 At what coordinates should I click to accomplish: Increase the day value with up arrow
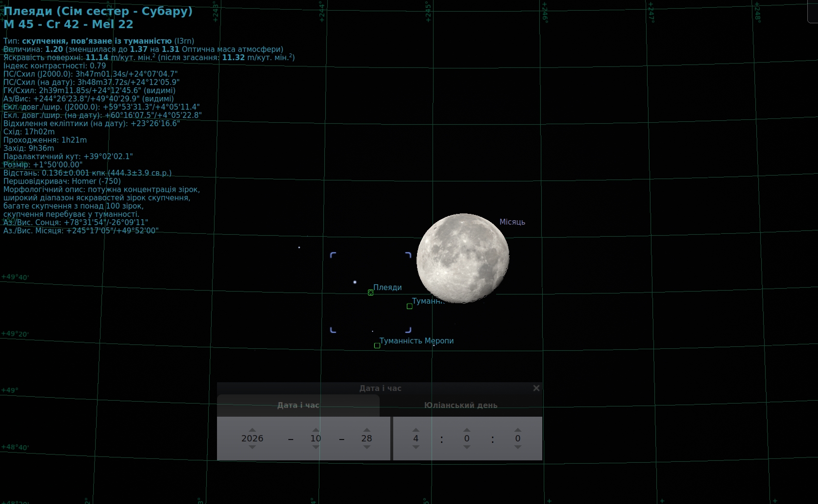pos(367,430)
